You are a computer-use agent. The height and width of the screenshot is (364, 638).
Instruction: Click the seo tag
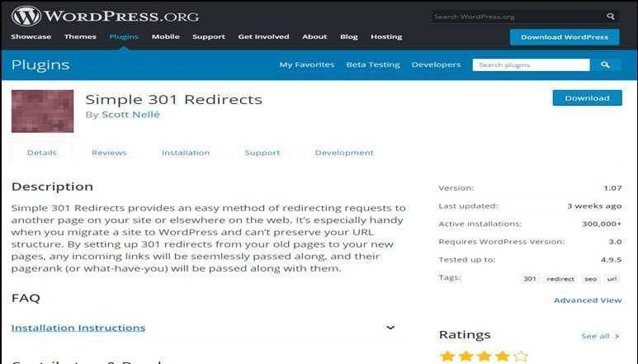[590, 279]
